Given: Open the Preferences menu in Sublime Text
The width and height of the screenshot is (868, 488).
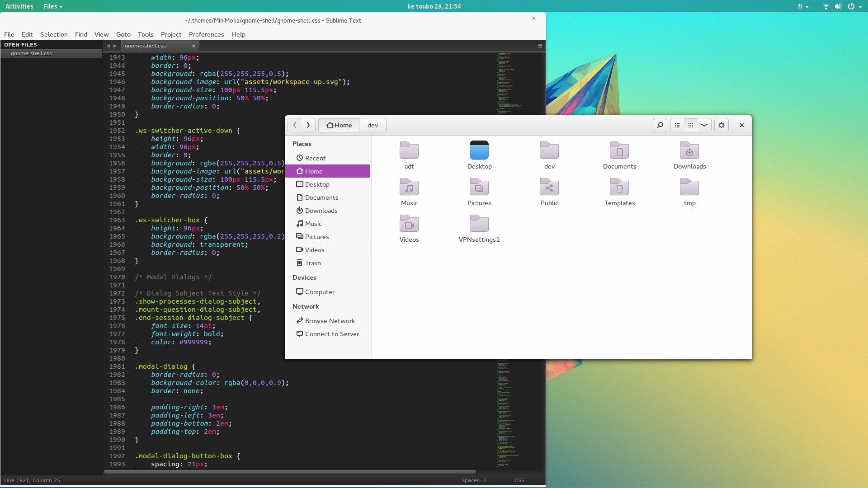Looking at the screenshot, I should [206, 34].
